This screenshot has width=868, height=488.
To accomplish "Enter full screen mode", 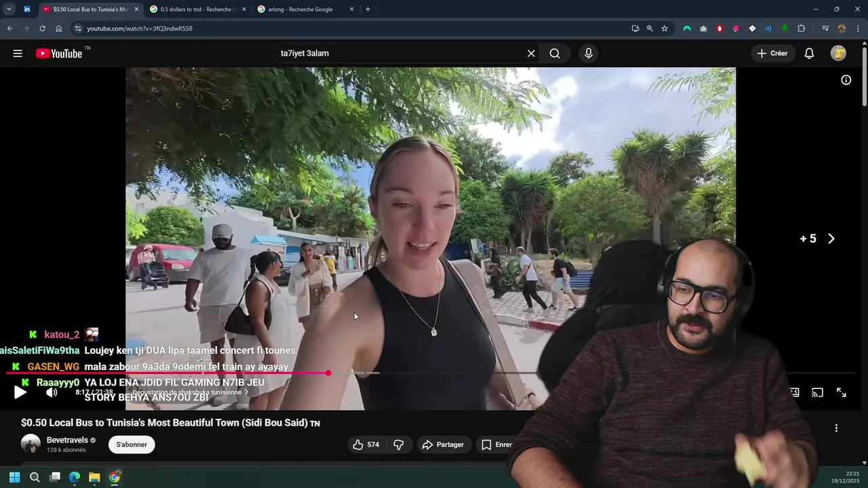I will (x=841, y=392).
